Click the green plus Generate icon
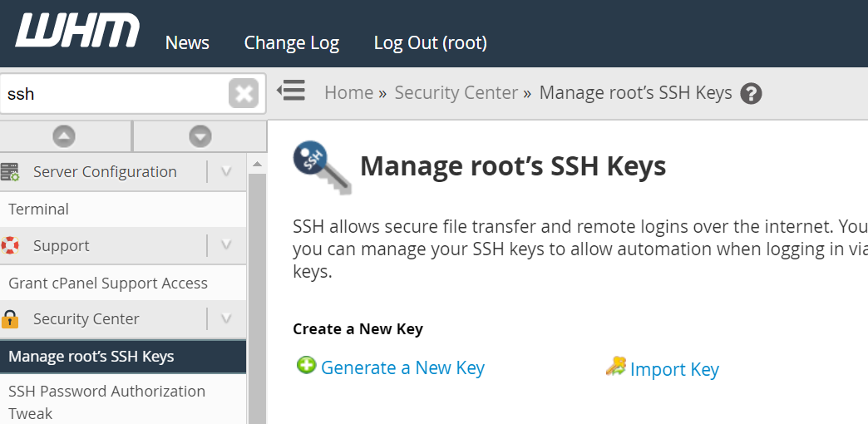This screenshot has height=424, width=868. [306, 365]
